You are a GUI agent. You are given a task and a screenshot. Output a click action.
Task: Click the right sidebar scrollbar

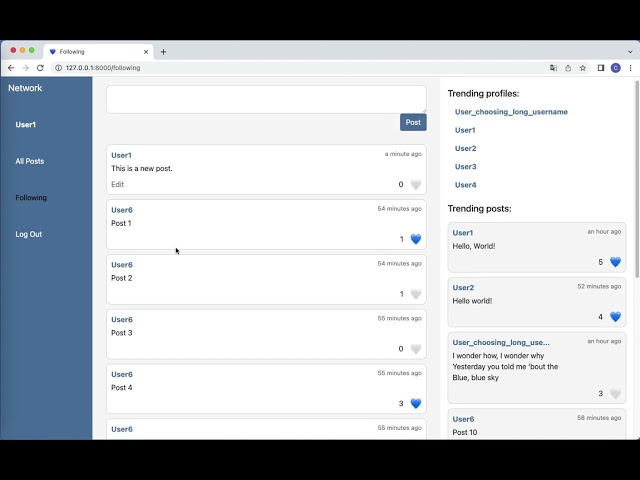coord(637,180)
